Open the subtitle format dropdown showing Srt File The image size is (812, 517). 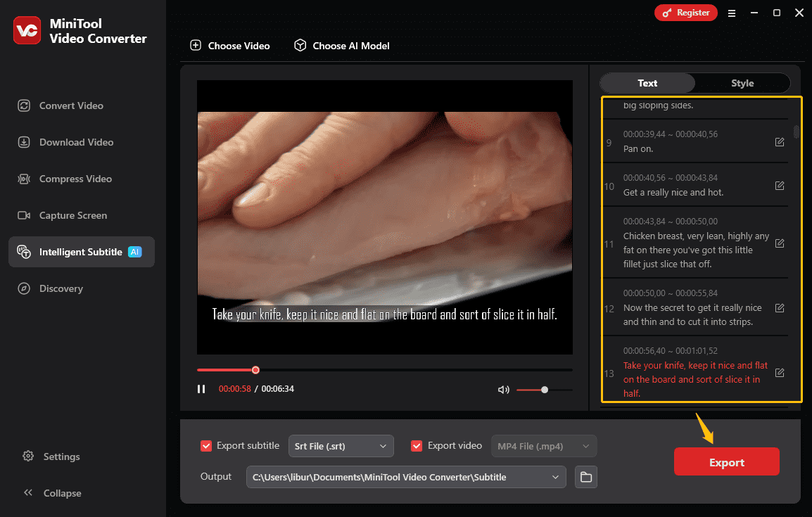[x=341, y=445]
